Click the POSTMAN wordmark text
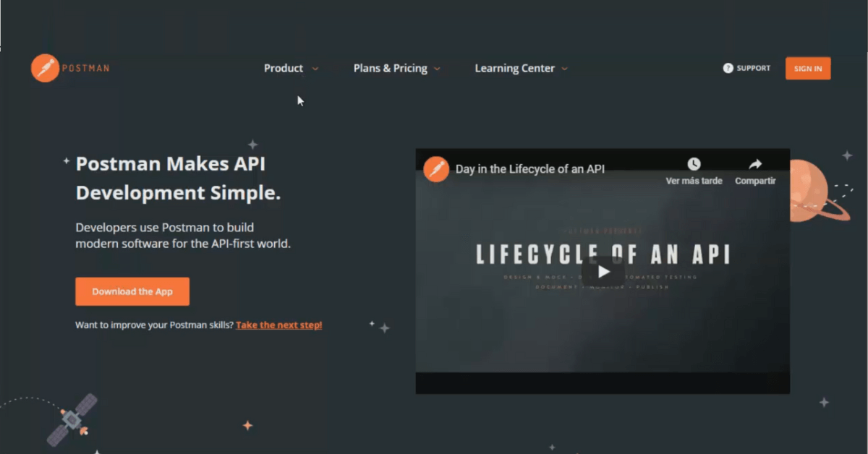 (87, 68)
